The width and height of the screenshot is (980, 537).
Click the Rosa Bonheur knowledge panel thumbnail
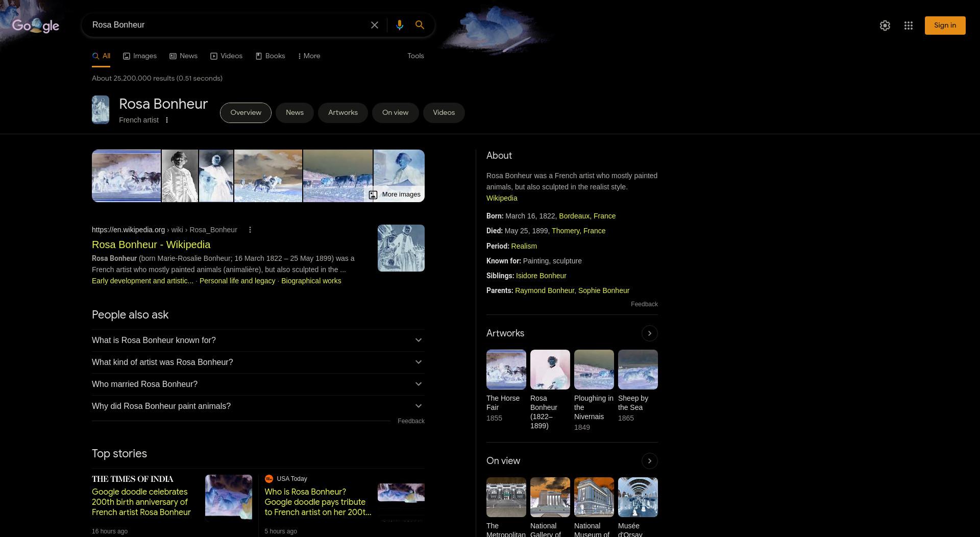(101, 110)
